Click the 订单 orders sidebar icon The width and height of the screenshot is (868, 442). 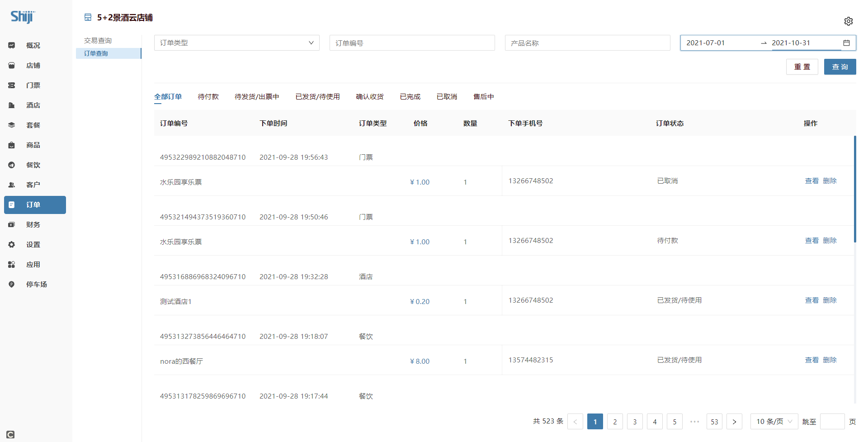[x=12, y=204]
